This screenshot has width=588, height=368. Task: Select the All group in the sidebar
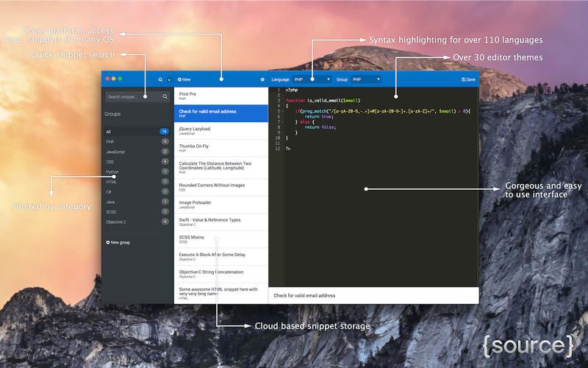click(137, 132)
